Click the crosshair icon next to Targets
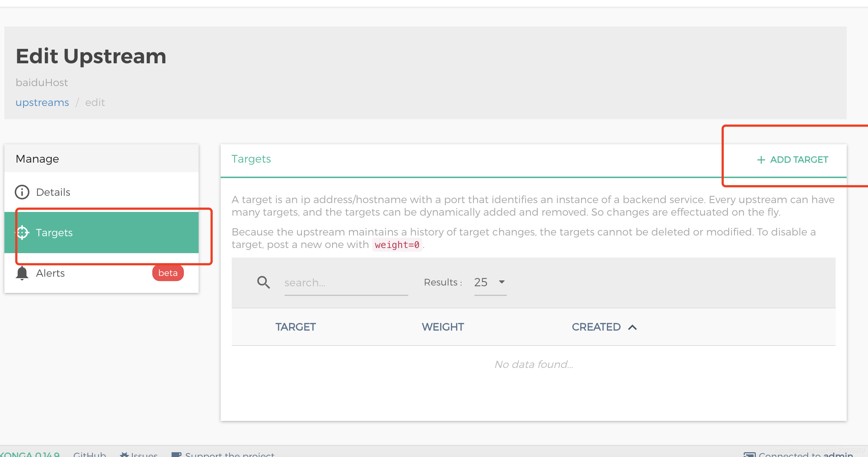868x457 pixels. coord(22,233)
